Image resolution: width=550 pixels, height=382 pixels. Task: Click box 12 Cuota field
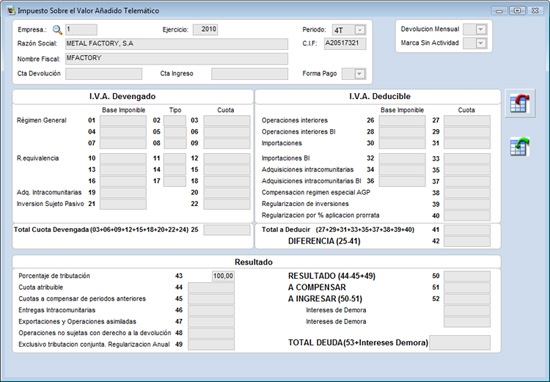(x=227, y=159)
